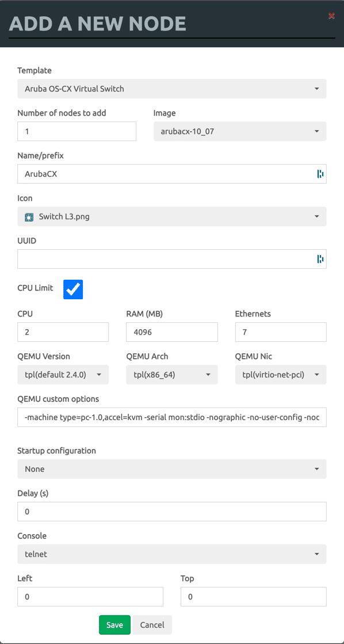Click the CPU field with value 2
The height and width of the screenshot is (644, 344).
click(x=63, y=332)
